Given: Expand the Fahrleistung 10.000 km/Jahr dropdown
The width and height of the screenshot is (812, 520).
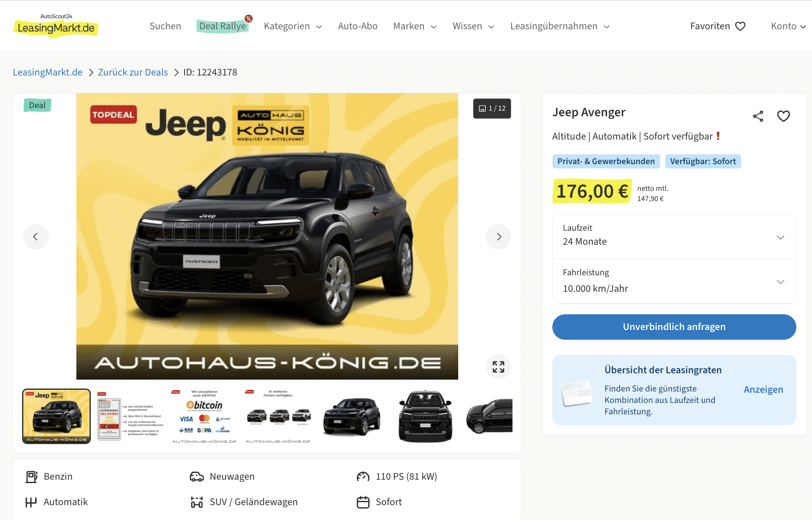Looking at the screenshot, I should (674, 282).
